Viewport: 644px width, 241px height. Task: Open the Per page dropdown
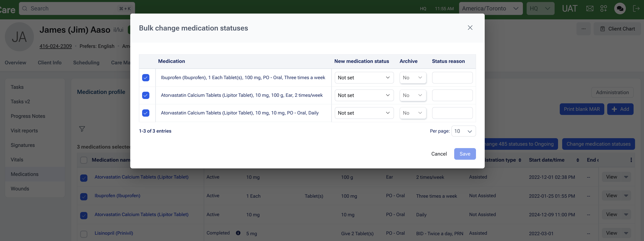[x=463, y=131]
